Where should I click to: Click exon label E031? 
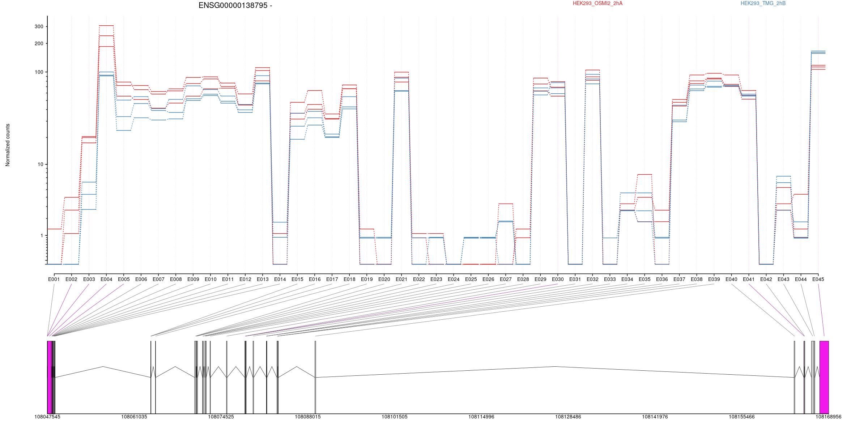tap(575, 279)
